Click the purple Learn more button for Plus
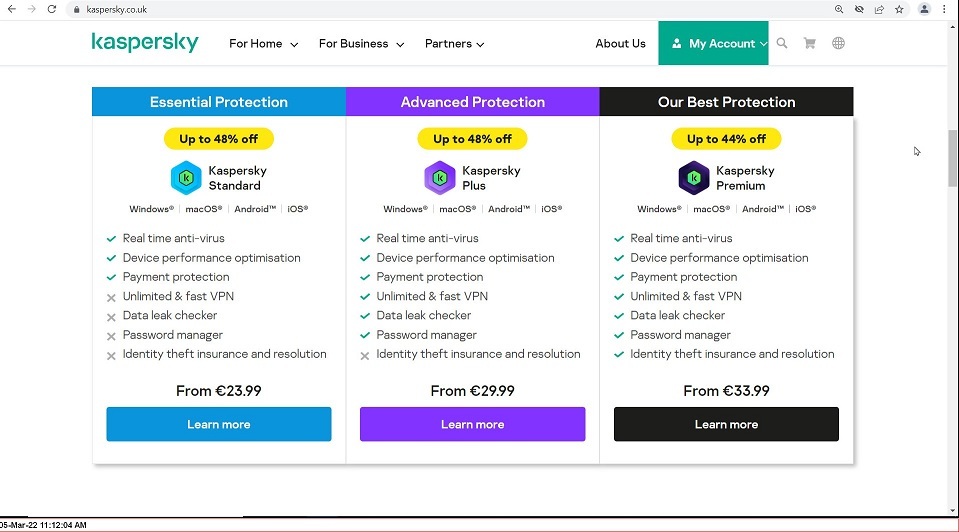 [473, 424]
